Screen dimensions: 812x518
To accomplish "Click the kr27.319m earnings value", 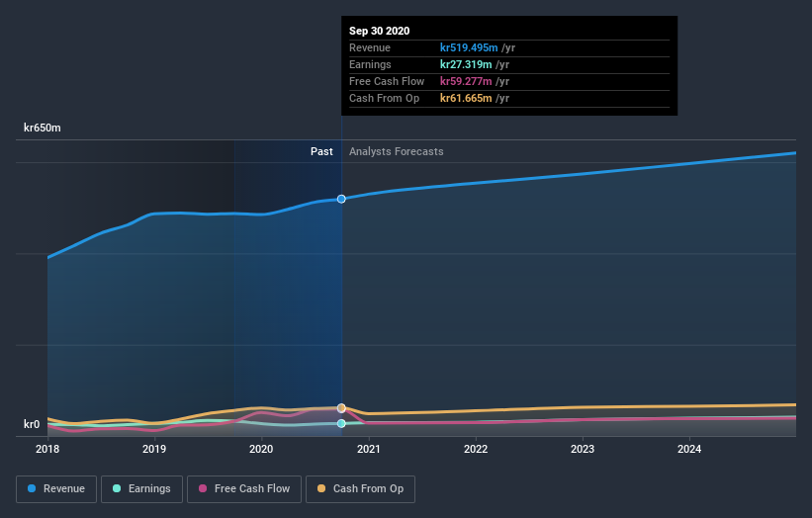I will point(466,64).
